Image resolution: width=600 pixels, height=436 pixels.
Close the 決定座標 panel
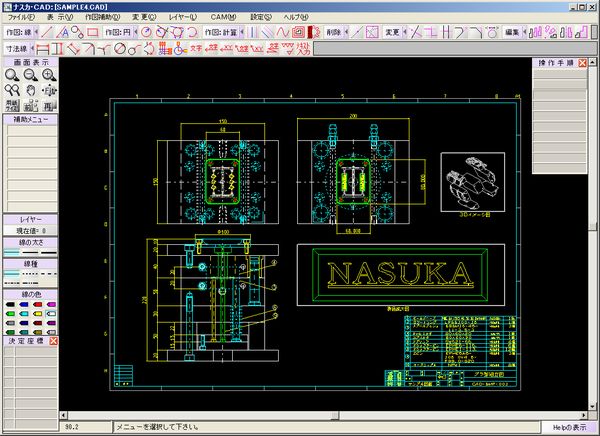click(x=54, y=341)
